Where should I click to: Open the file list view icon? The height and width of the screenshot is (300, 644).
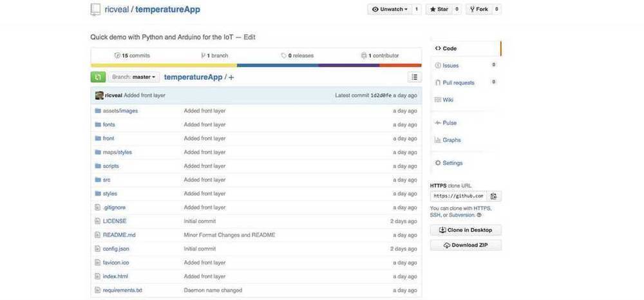(x=414, y=77)
